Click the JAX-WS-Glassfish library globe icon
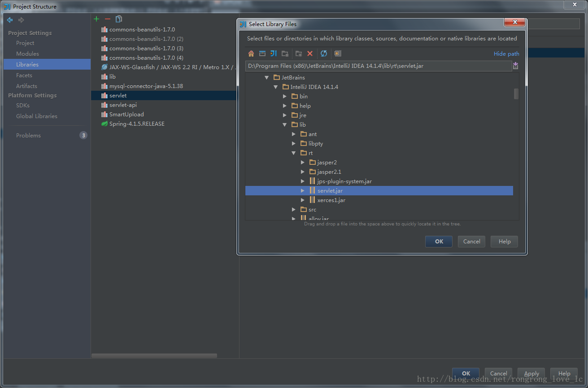588x388 pixels. 104,67
